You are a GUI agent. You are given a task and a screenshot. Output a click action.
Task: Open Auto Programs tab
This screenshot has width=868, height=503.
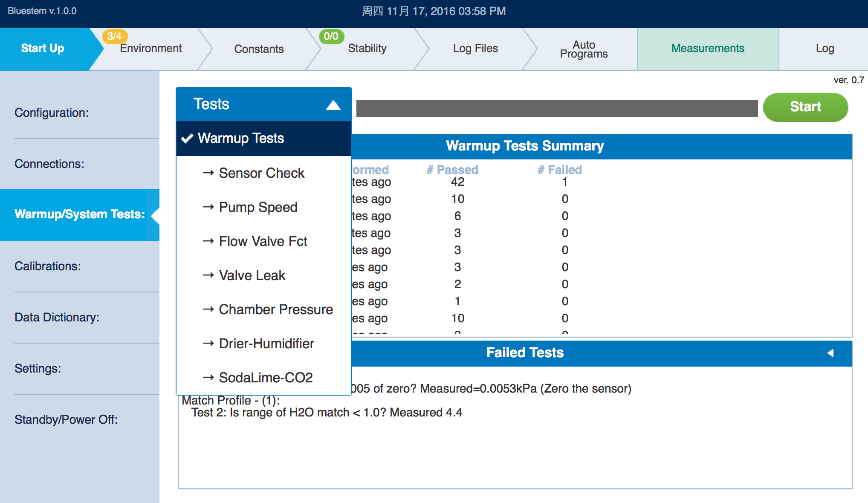pyautogui.click(x=584, y=49)
